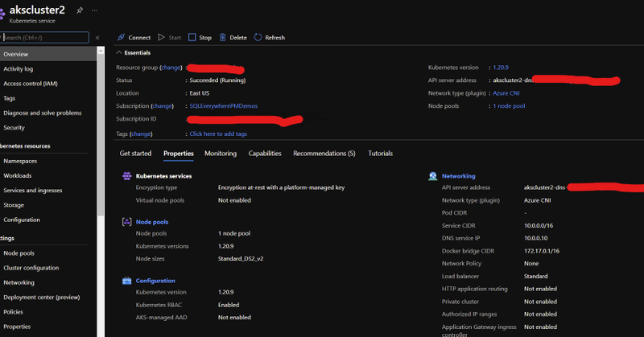Open Tags in the sidebar
The height and width of the screenshot is (337, 644).
click(x=9, y=98)
